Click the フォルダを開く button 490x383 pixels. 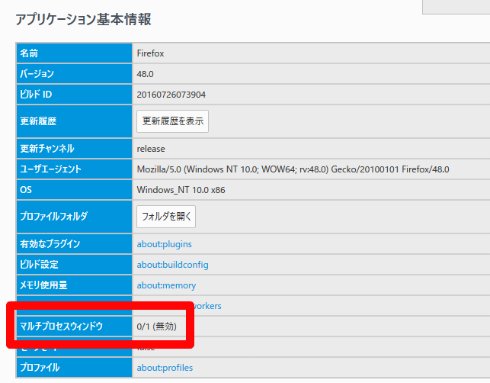coord(166,217)
